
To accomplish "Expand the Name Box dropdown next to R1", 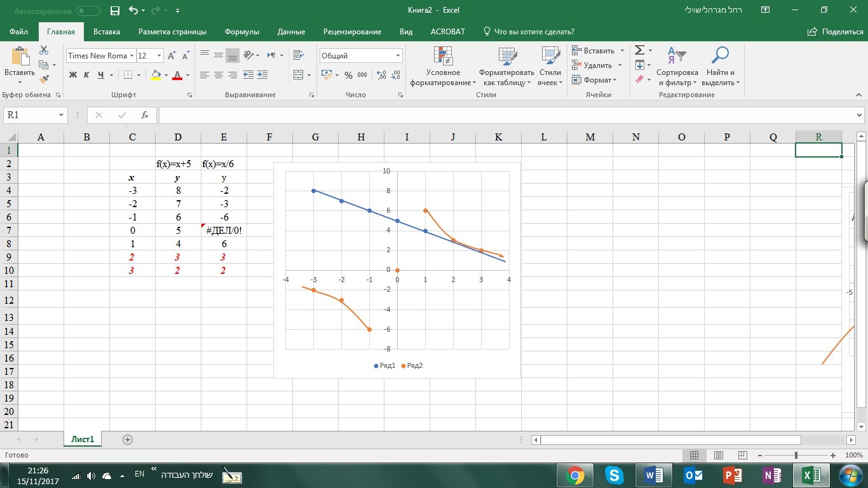I will [x=62, y=115].
